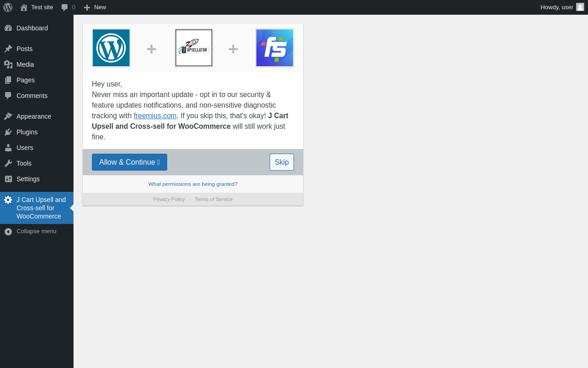
Task: Open the Media menu item
Action: pos(37,64)
